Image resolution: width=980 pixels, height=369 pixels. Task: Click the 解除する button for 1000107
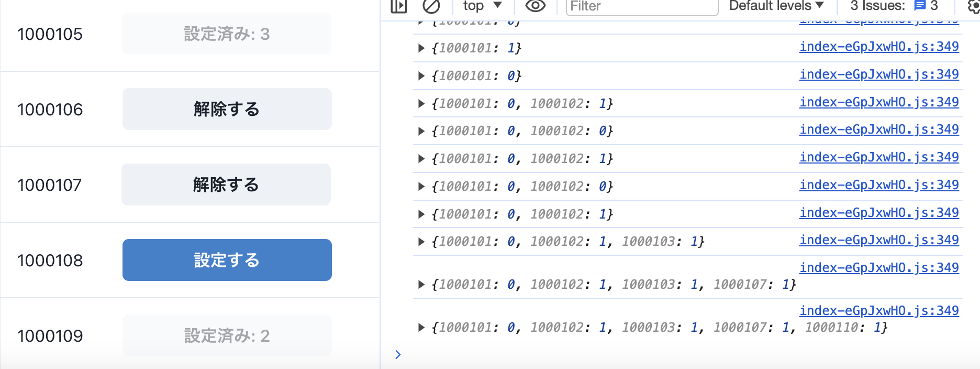[226, 184]
